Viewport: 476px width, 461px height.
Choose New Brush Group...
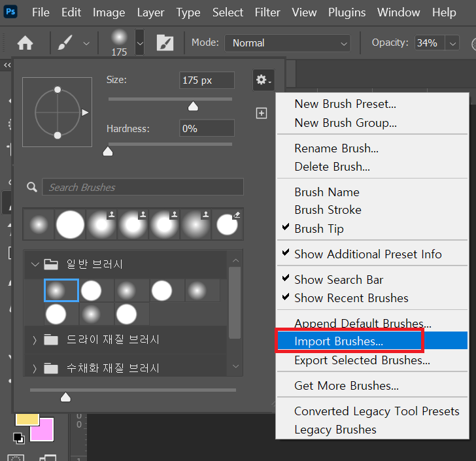click(x=372, y=123)
